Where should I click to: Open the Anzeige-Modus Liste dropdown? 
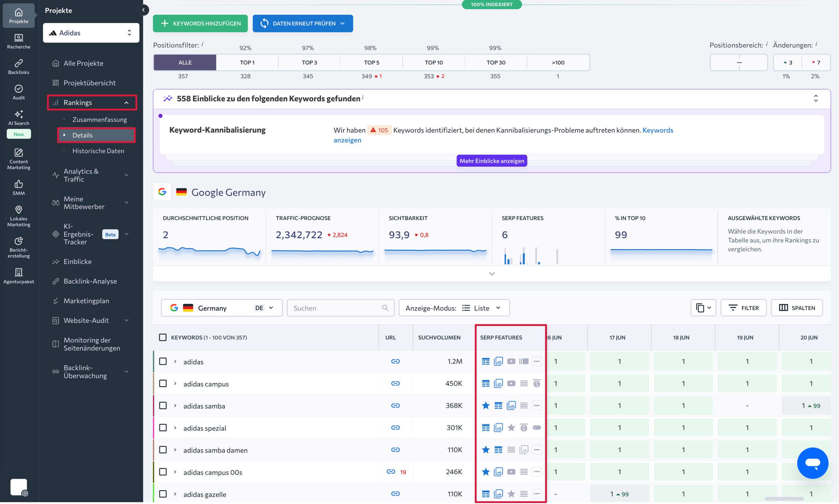[454, 308]
